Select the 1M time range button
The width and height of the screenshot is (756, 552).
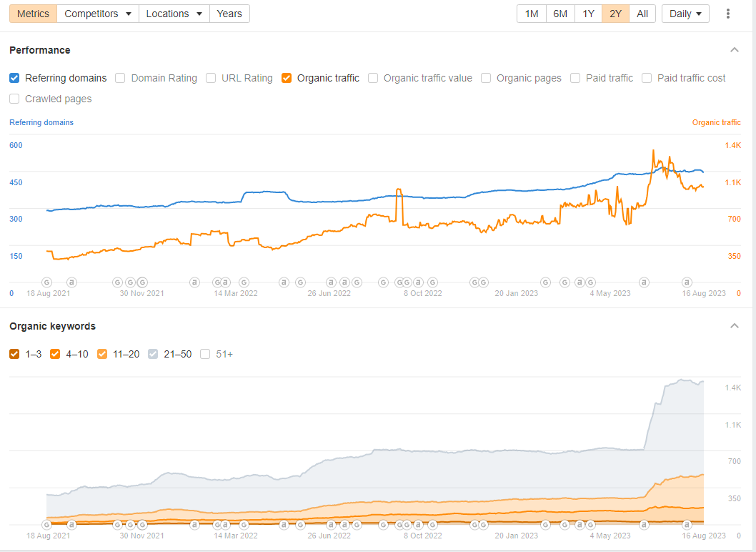pos(532,14)
